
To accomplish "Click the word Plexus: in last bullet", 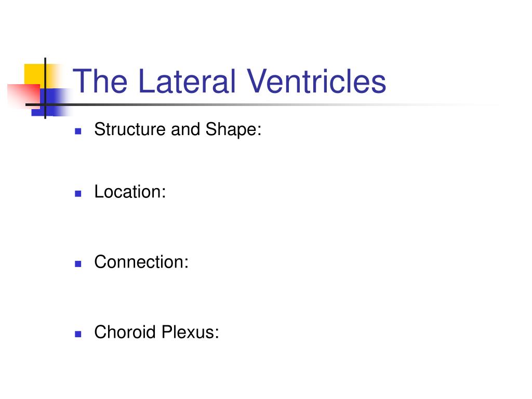I will click(190, 332).
